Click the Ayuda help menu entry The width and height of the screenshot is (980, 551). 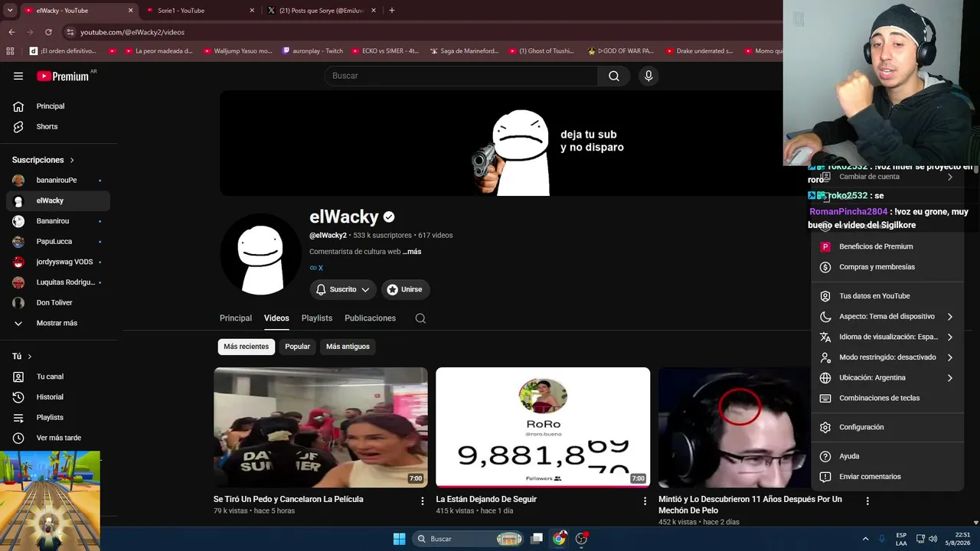point(888,456)
